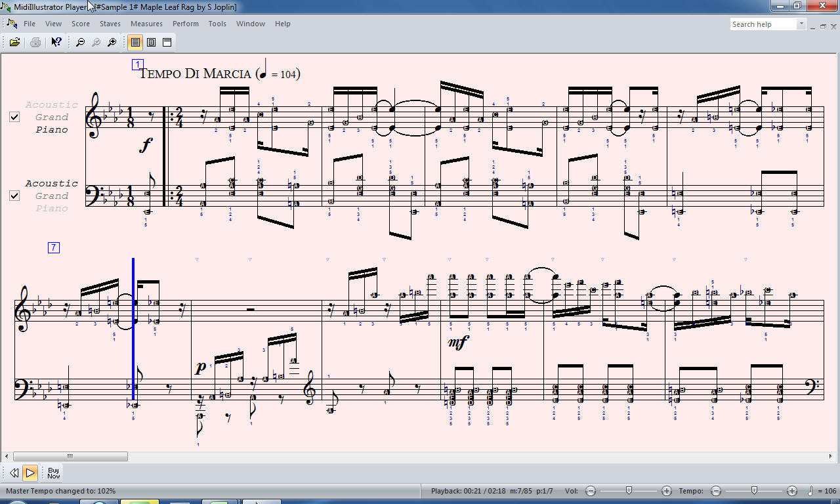Click the Master Tempo changed status message
840x504 pixels.
pyautogui.click(x=61, y=491)
